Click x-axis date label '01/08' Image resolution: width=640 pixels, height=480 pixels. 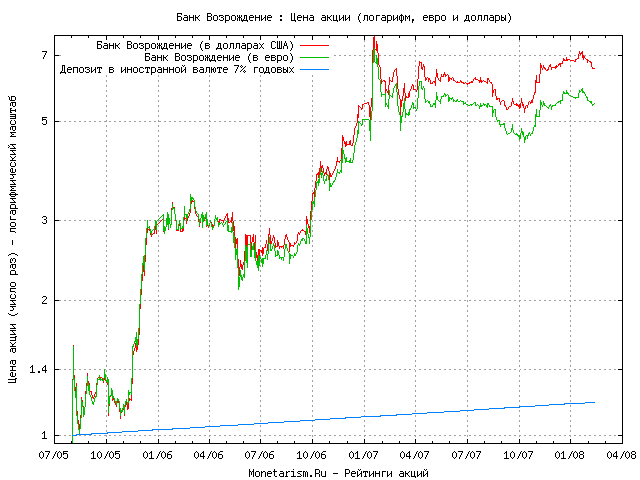(569, 455)
